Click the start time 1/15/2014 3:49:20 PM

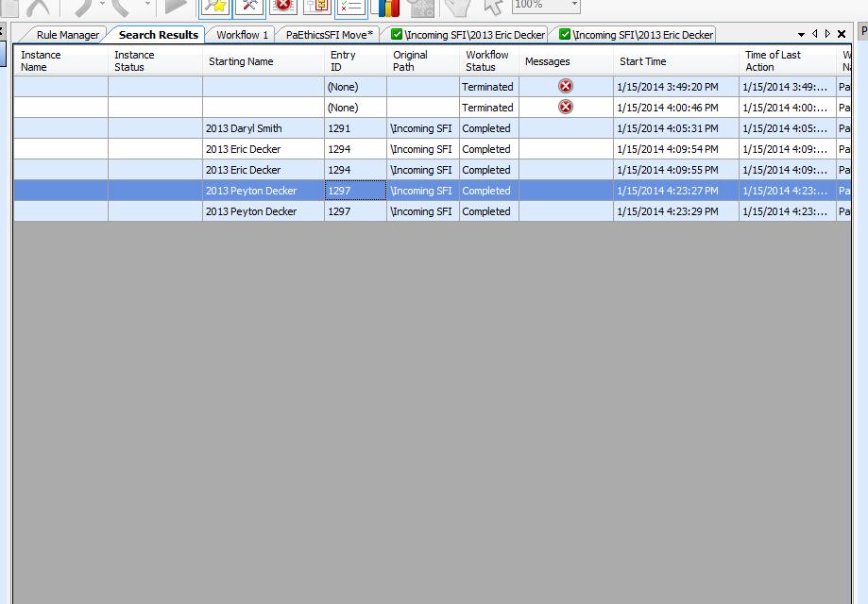[x=676, y=87]
